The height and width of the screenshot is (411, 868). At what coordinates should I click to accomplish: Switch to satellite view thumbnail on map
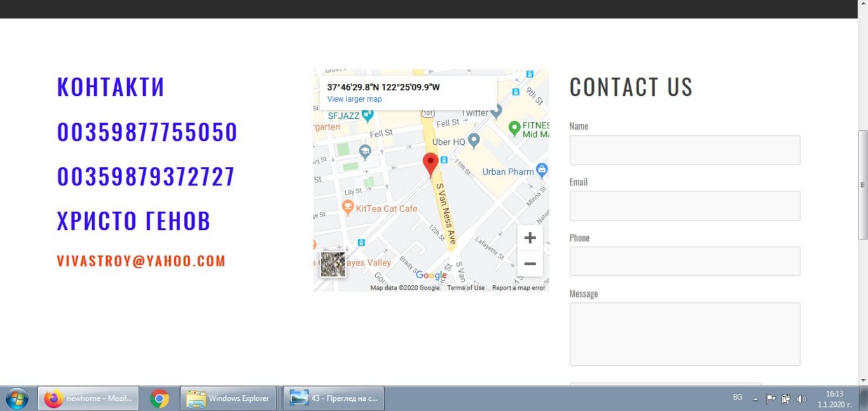point(333,264)
